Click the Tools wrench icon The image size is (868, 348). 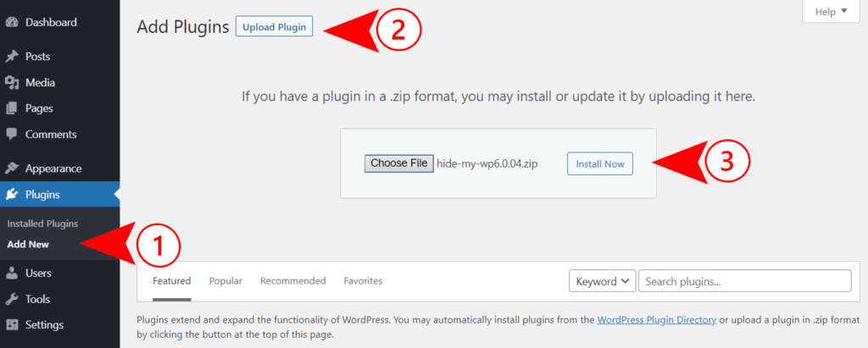(12, 299)
